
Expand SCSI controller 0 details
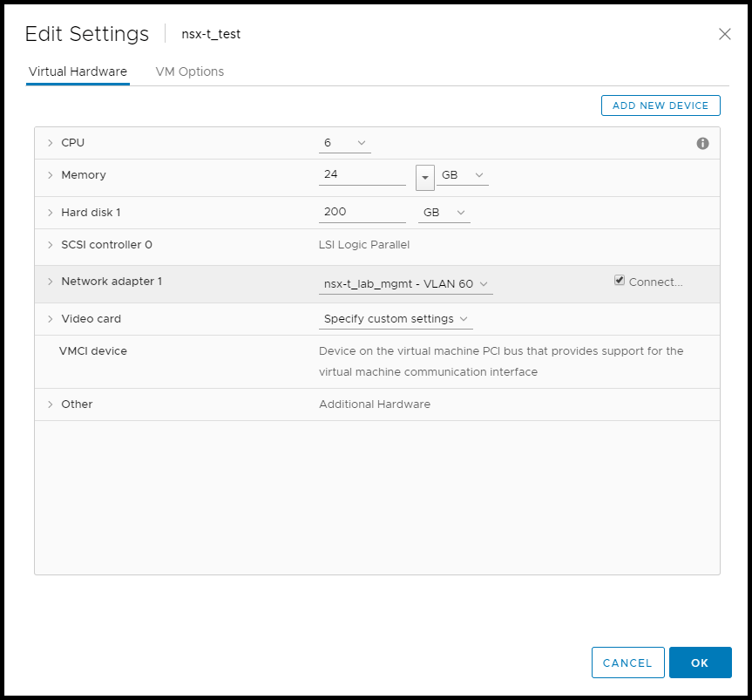(51, 245)
